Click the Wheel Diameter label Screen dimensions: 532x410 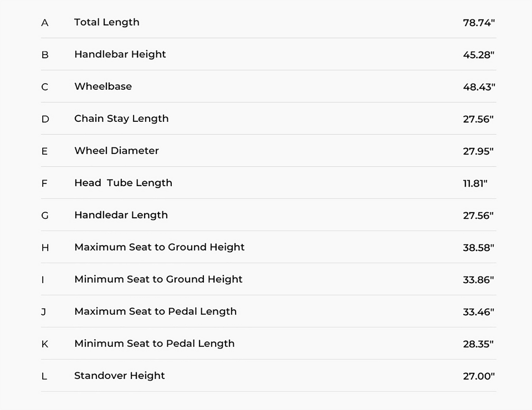[116, 151]
